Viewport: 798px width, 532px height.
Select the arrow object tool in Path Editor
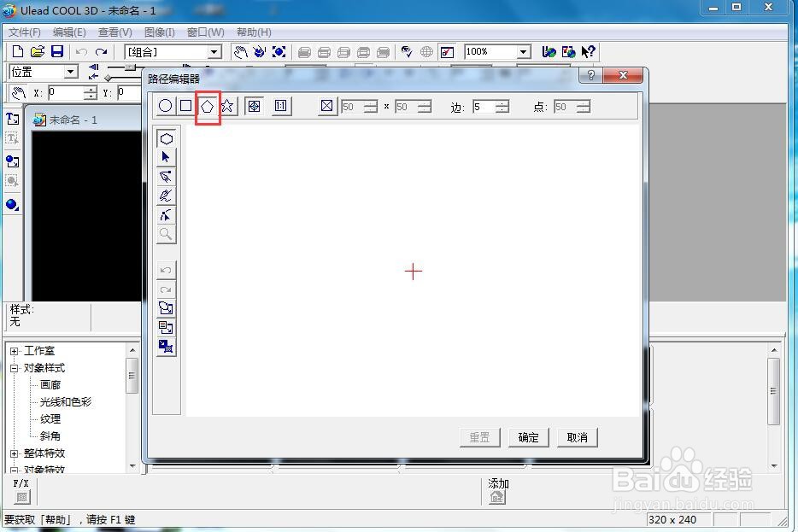(x=166, y=157)
